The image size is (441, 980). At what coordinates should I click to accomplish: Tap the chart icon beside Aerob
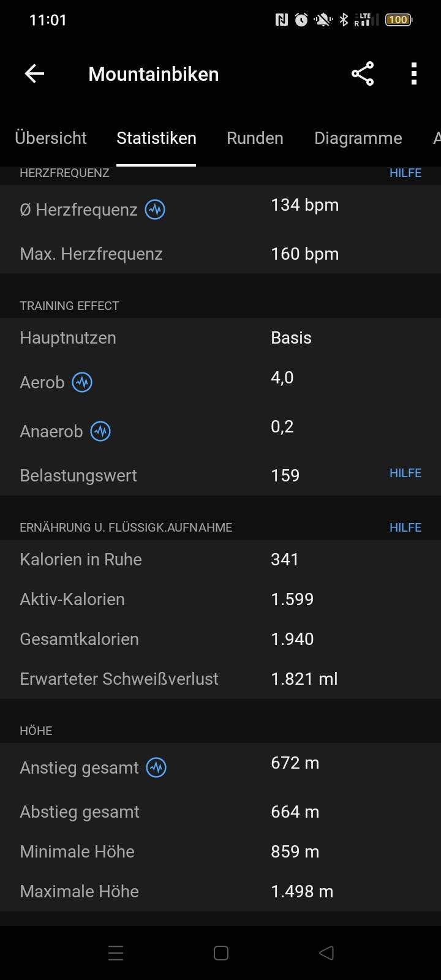tap(82, 382)
